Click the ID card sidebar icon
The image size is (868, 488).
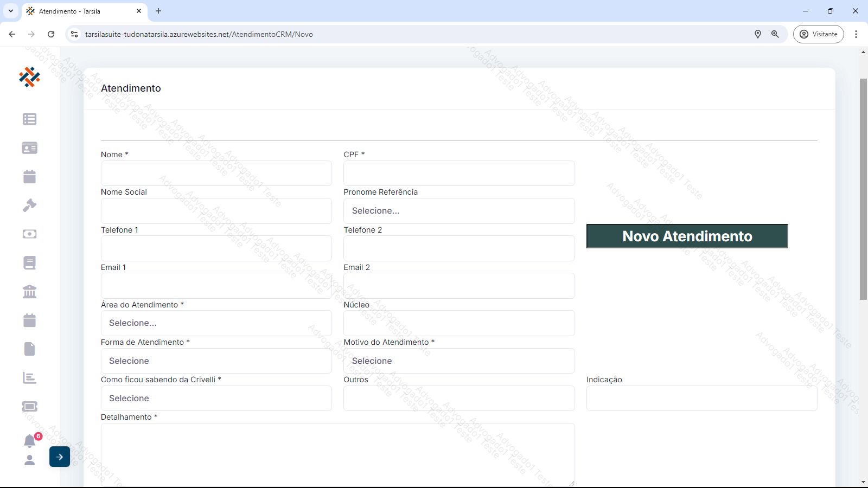[29, 148]
